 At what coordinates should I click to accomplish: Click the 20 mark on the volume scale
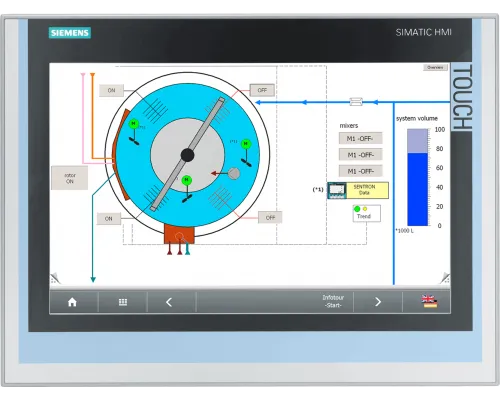pos(440,207)
